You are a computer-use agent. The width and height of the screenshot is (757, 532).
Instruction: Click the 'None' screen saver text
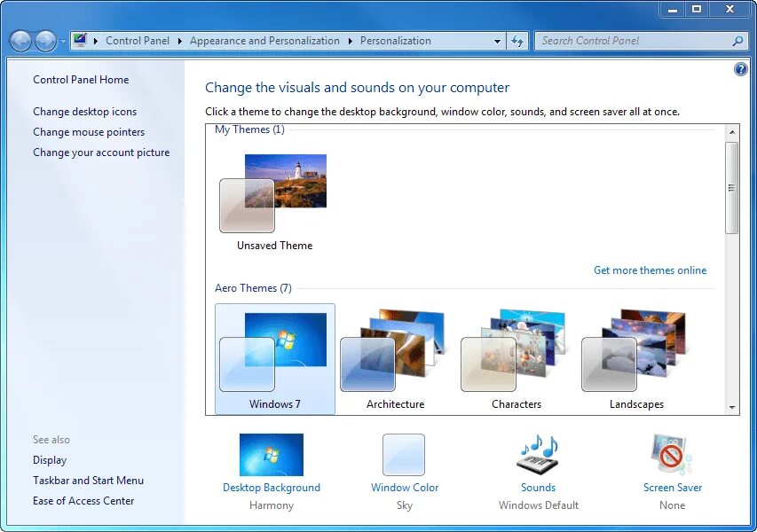click(672, 505)
